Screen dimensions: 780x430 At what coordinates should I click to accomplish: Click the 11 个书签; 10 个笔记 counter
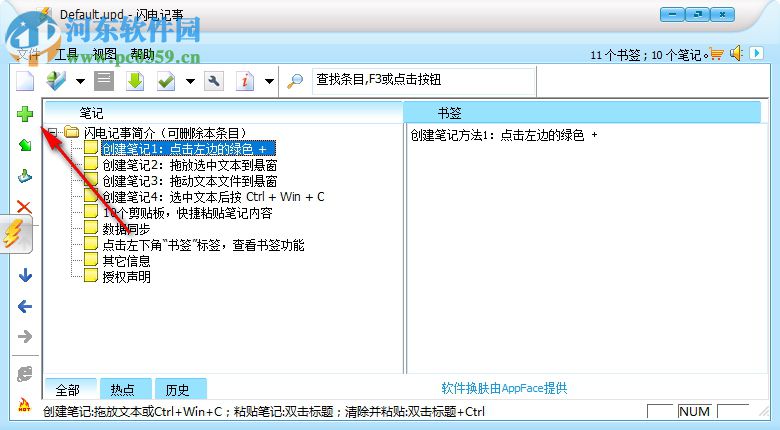pos(648,55)
